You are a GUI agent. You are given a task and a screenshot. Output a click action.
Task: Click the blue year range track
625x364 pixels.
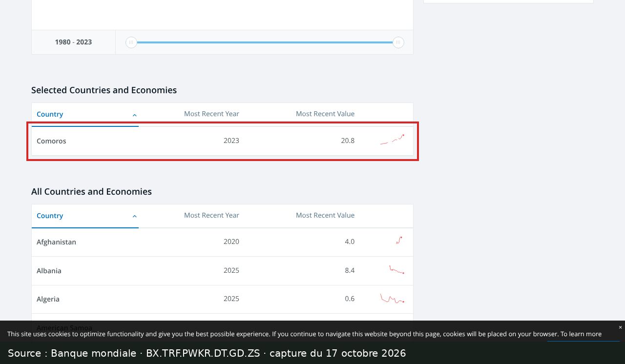265,42
